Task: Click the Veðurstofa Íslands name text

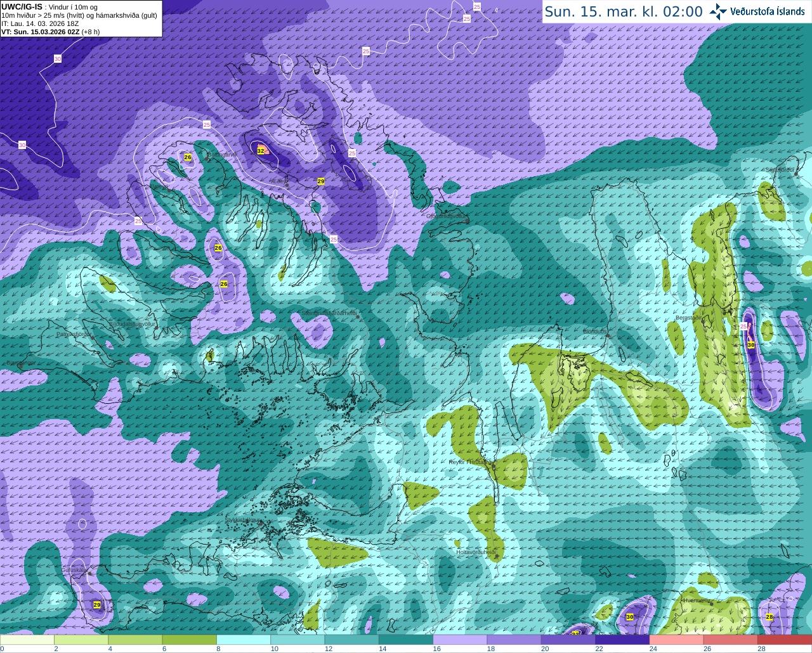Action: click(x=768, y=11)
